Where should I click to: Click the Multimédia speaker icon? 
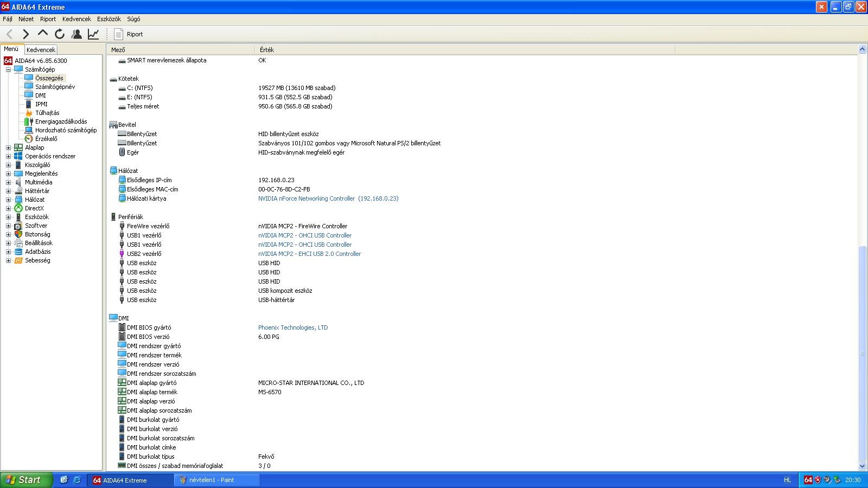click(x=18, y=182)
